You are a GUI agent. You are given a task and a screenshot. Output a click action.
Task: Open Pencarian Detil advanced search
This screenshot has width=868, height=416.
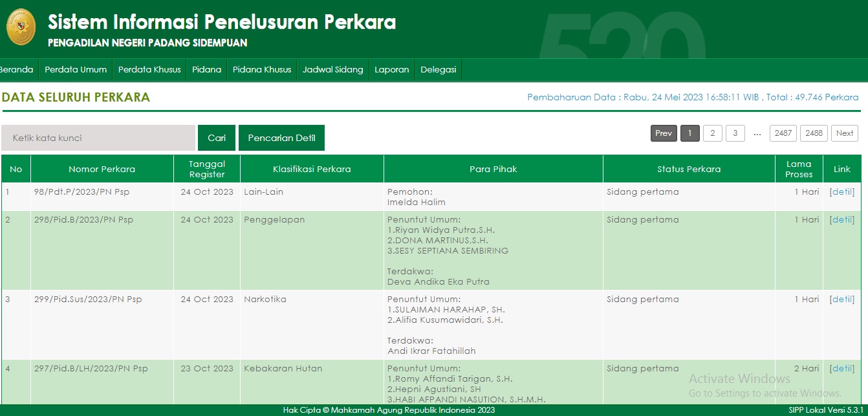tap(281, 138)
